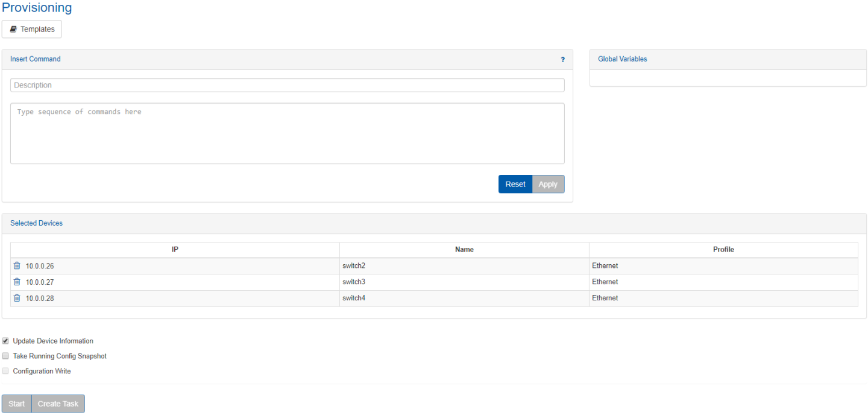Click the command sequence text area
Screen dimensions: 868x415
pos(287,133)
